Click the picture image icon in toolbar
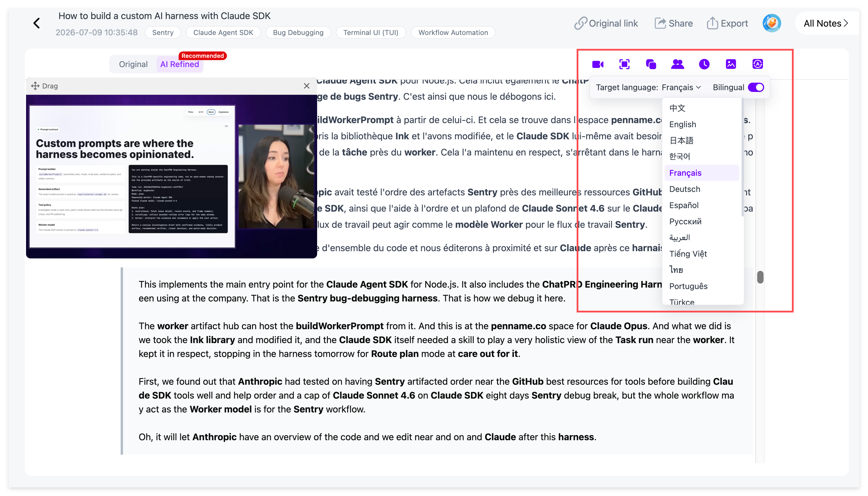Screen dimensions: 868x496 [731, 64]
